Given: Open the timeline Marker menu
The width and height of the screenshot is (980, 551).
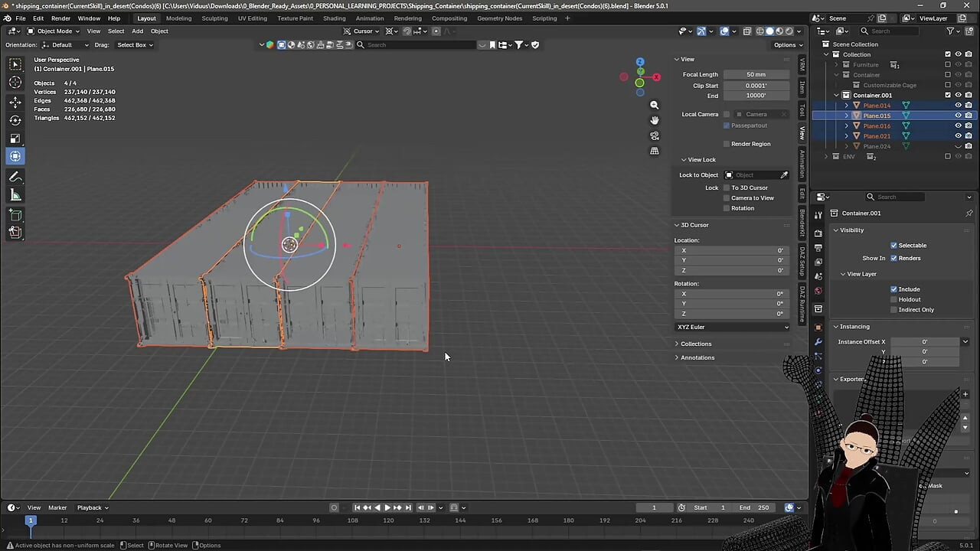Looking at the screenshot, I should pos(57,507).
